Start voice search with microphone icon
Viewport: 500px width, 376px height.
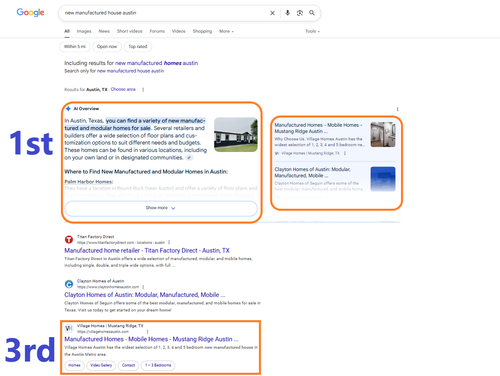[287, 13]
